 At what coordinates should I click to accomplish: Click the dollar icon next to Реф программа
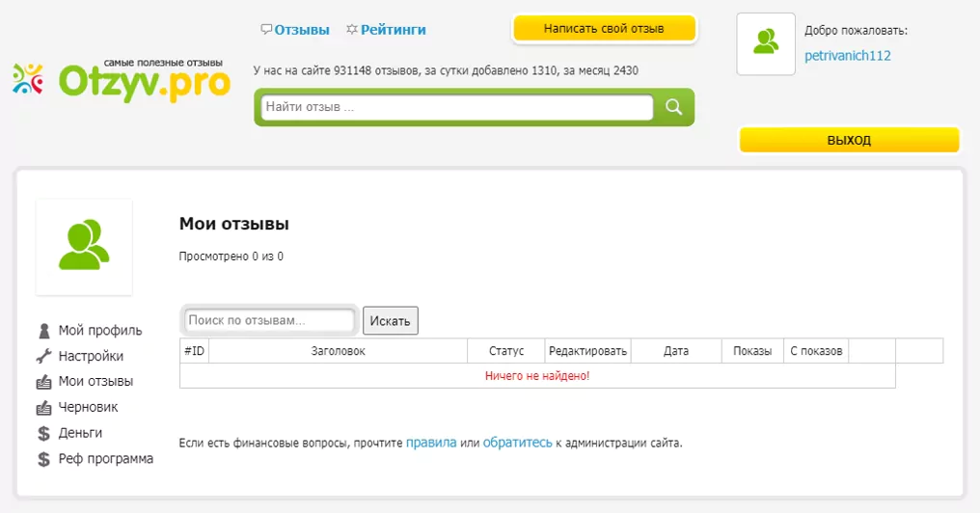coord(43,459)
